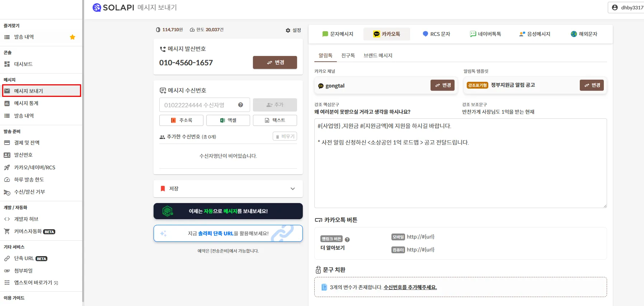Click 변경 button for sender number
This screenshot has height=306, width=644.
click(x=275, y=62)
